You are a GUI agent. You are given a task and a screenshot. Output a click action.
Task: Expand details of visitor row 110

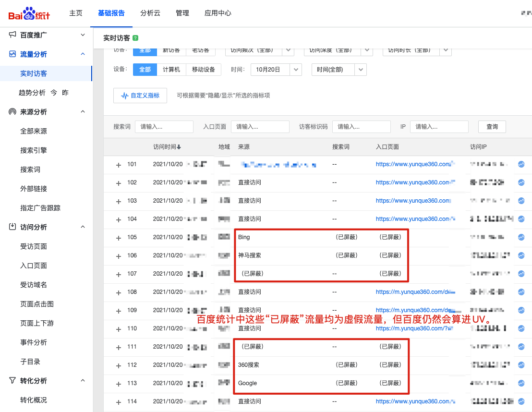pos(119,329)
